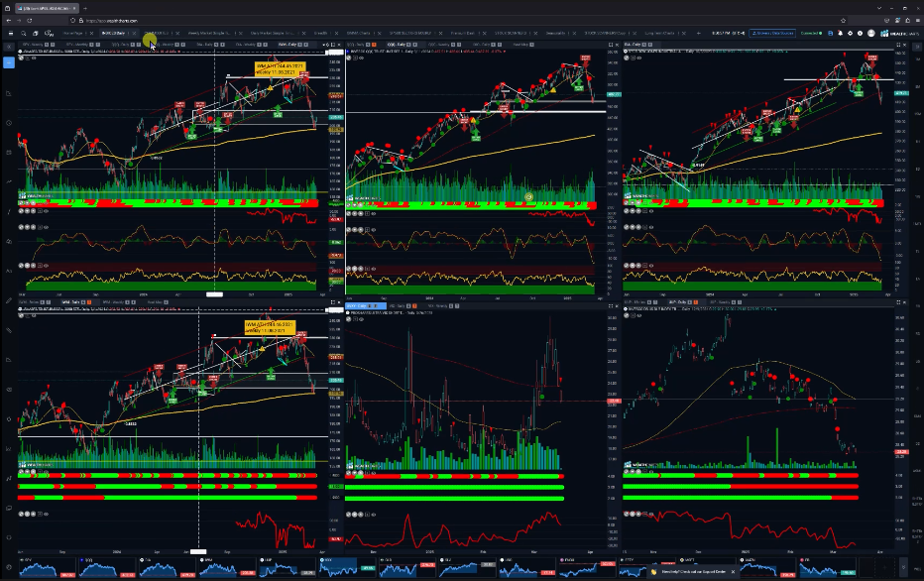Bookmark this page with the star icon
This screenshot has width=924, height=581.
(x=844, y=20)
